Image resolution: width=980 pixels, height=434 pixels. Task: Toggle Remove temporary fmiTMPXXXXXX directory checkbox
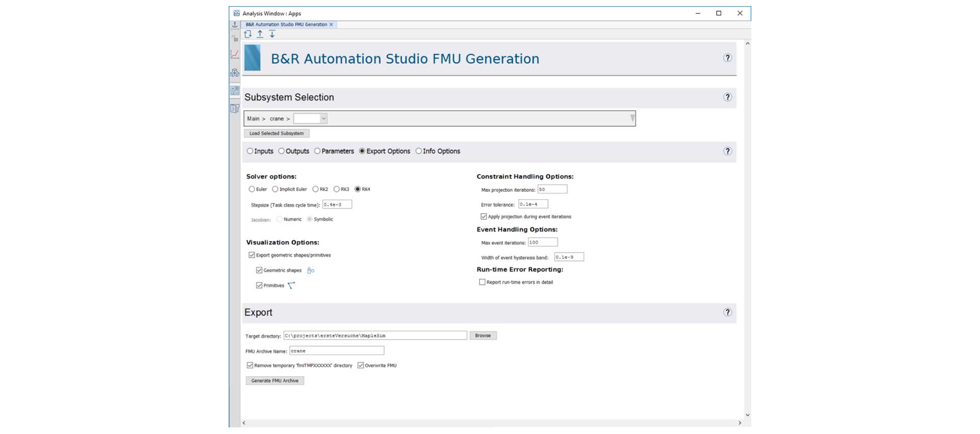250,366
